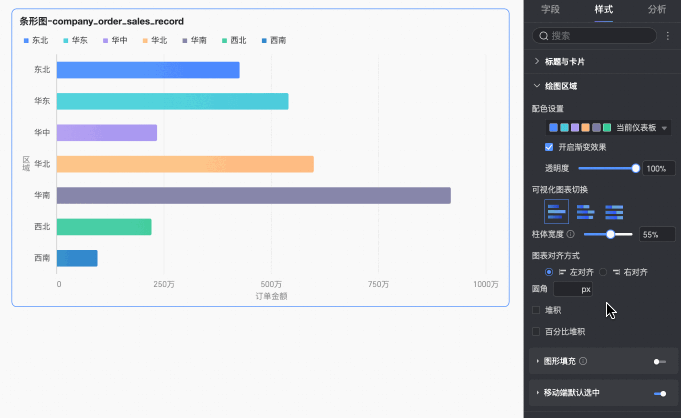The height and width of the screenshot is (418, 681).
Task: Enable the 堆积 checkbox
Action: (x=537, y=310)
